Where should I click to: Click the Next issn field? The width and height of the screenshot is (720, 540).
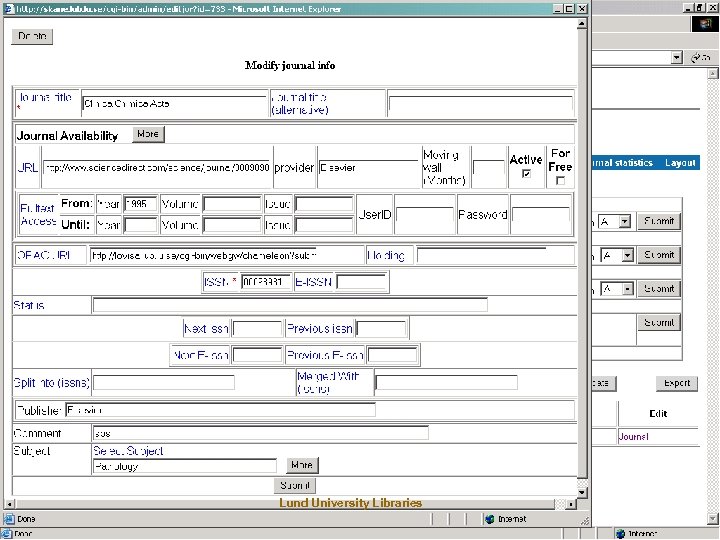coord(258,329)
